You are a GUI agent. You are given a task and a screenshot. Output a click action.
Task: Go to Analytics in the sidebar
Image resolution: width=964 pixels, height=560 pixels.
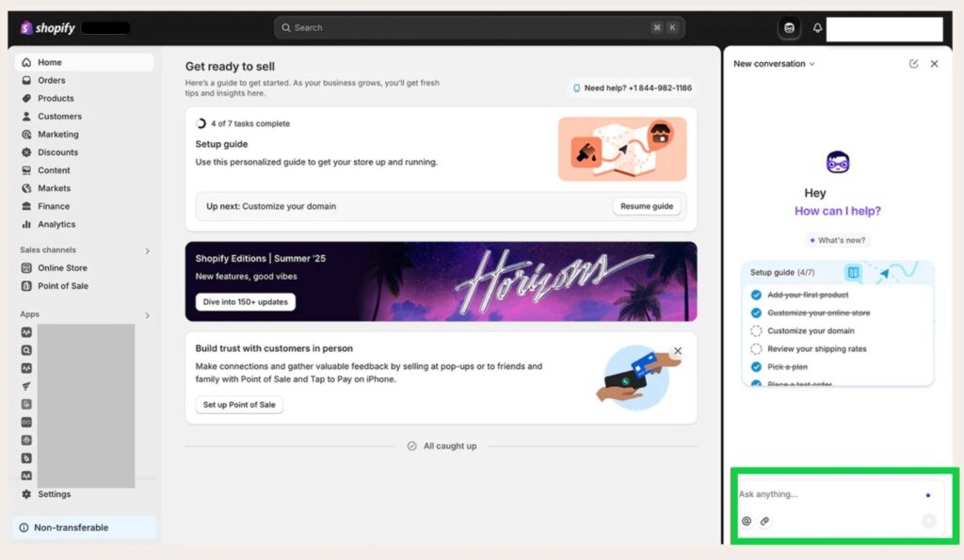click(56, 224)
